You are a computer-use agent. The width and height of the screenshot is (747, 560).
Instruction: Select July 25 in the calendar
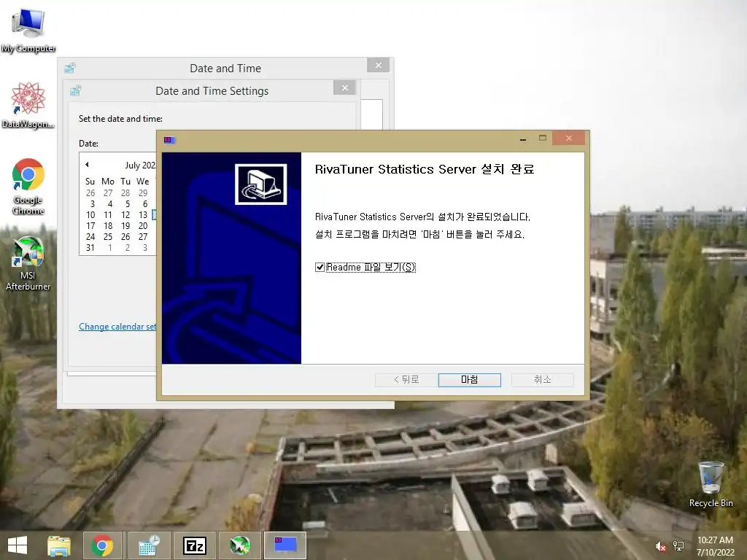tap(108, 237)
